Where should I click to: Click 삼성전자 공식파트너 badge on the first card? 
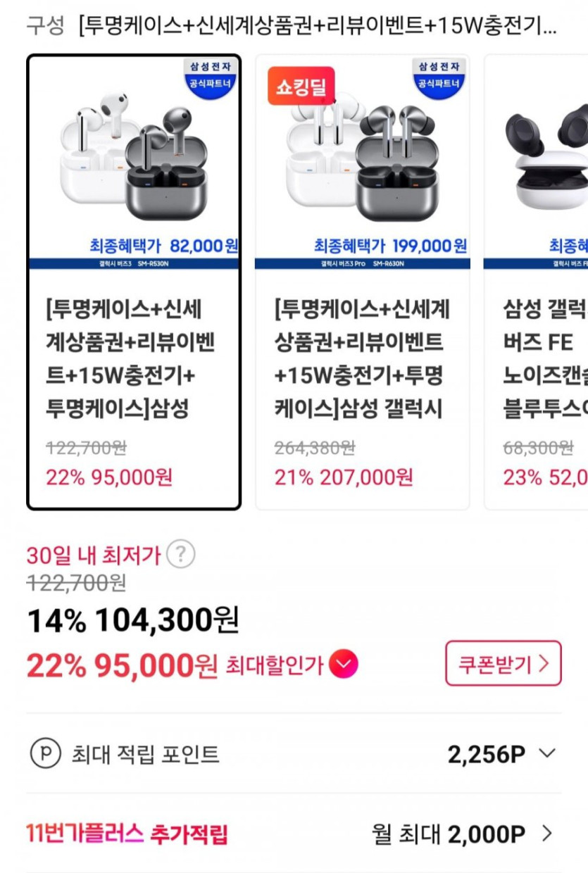(211, 75)
